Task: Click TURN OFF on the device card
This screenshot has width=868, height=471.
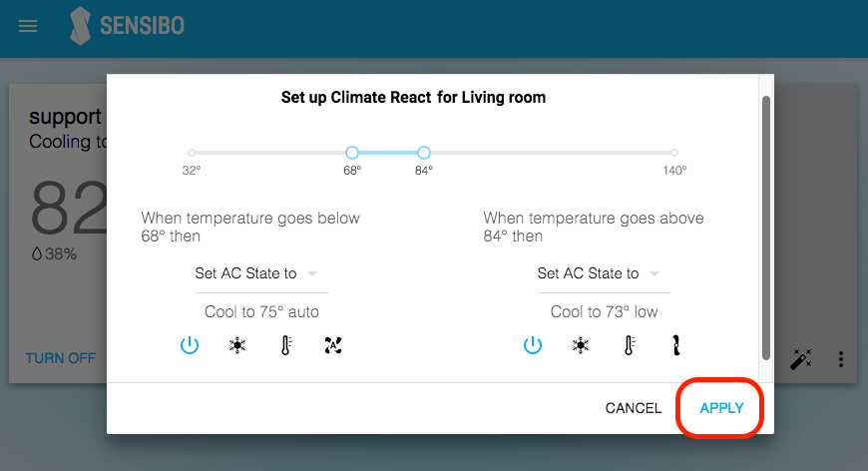Action: point(60,358)
